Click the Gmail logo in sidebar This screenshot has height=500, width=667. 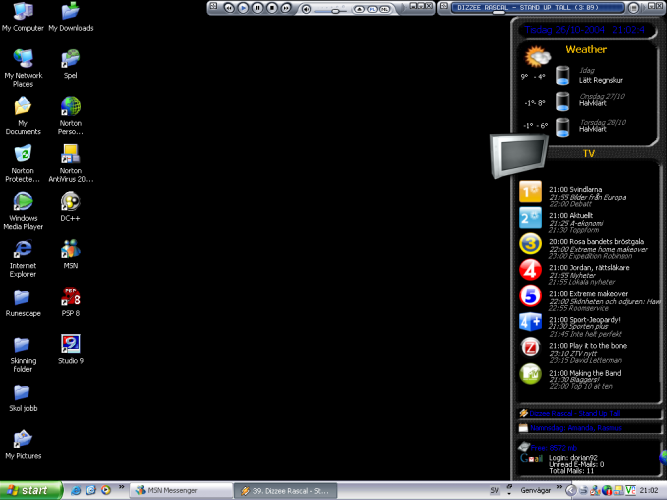(531, 459)
